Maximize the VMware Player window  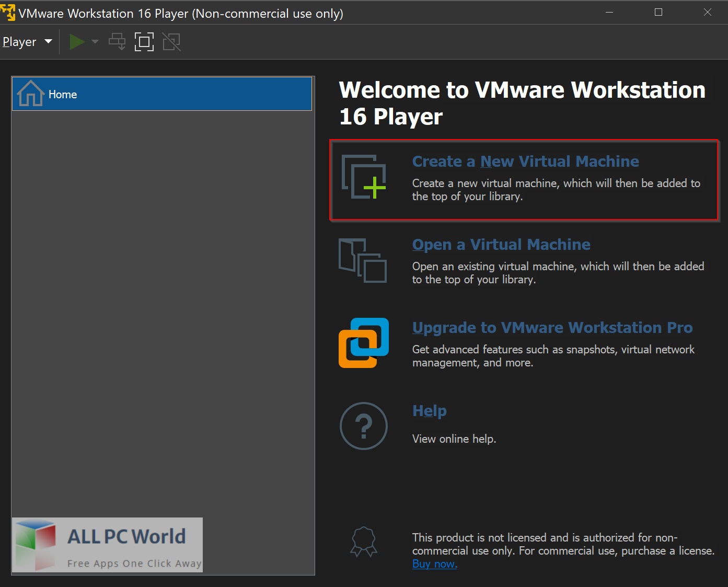658,12
